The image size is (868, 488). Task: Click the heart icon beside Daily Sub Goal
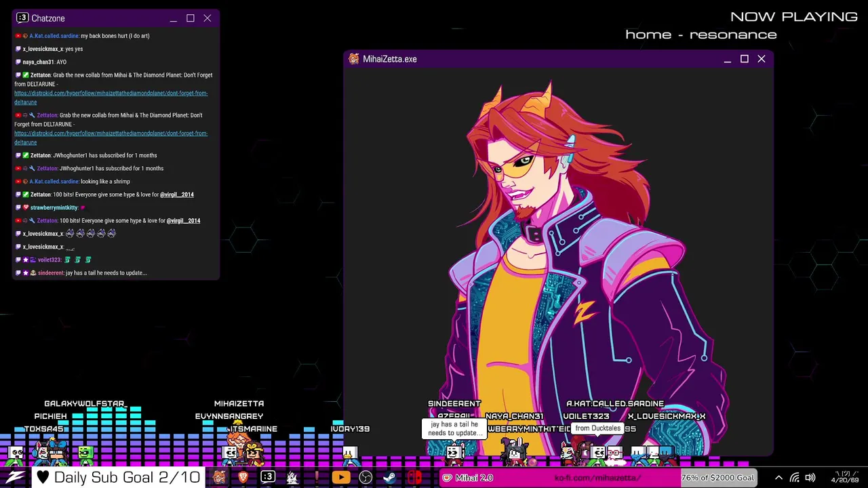click(x=43, y=477)
